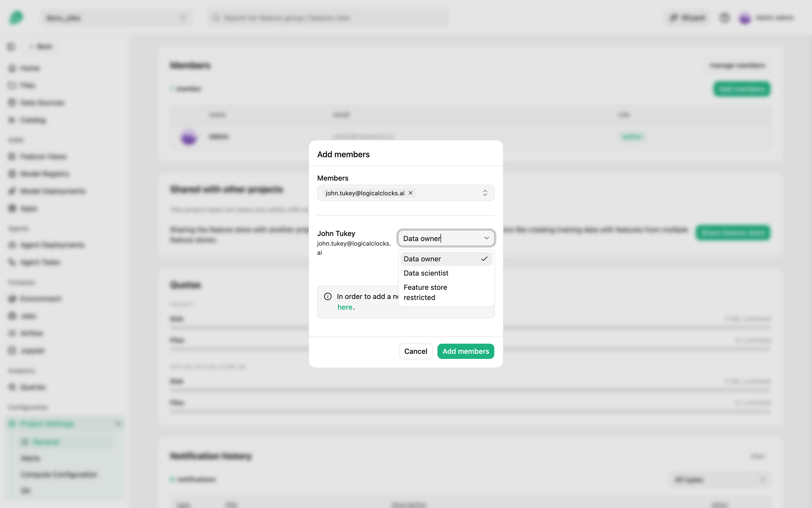Confirm with the green Add members button
The width and height of the screenshot is (812, 508).
[x=465, y=351]
